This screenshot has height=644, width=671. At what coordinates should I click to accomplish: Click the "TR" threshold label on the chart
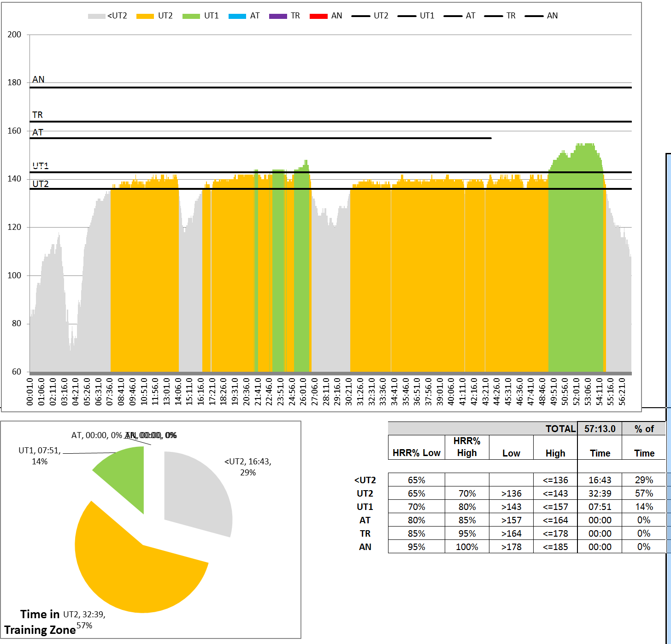(37, 115)
